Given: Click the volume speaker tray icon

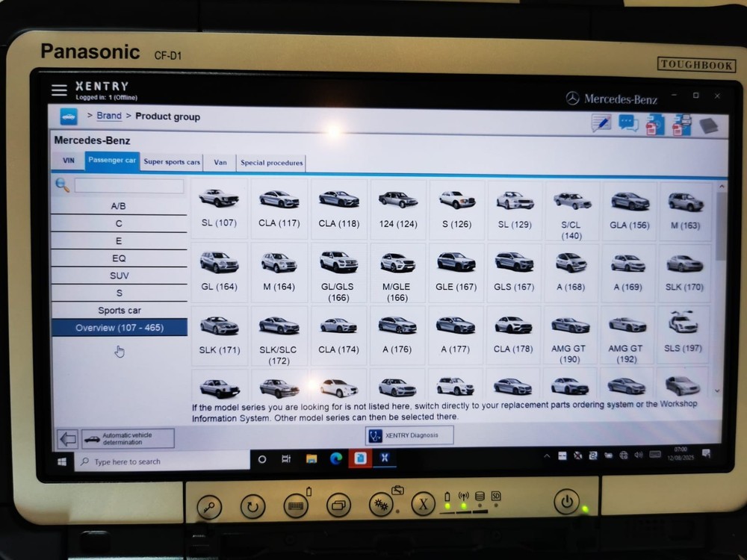Looking at the screenshot, I should [639, 455].
